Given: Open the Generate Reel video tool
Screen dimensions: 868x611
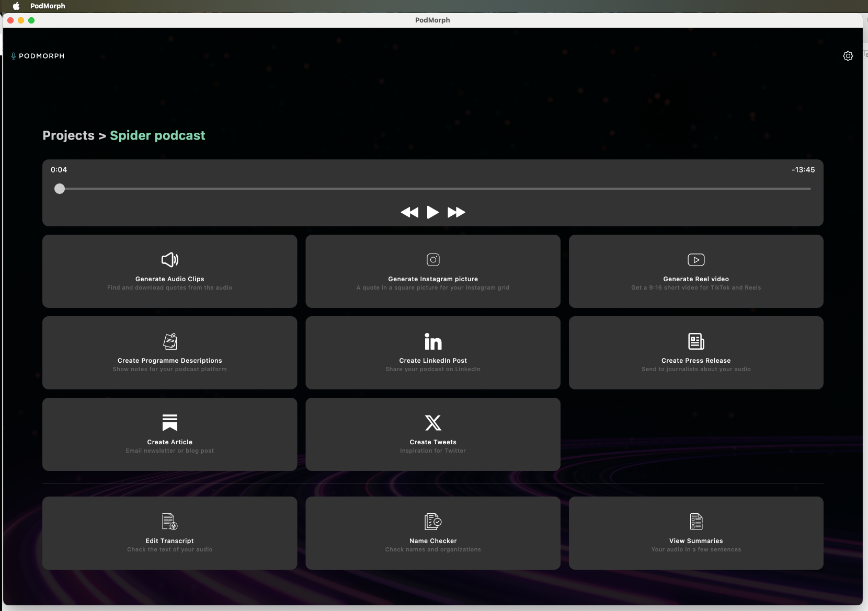Looking at the screenshot, I should pyautogui.click(x=695, y=271).
